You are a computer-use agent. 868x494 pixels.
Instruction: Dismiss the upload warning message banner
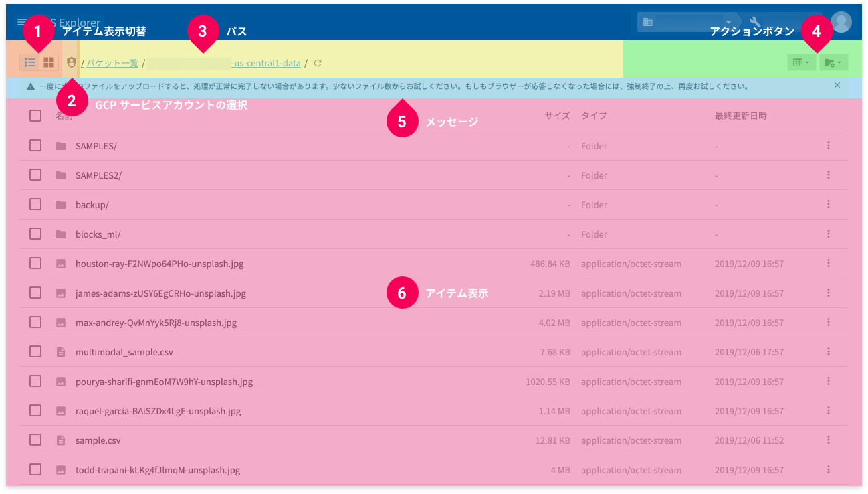click(837, 86)
